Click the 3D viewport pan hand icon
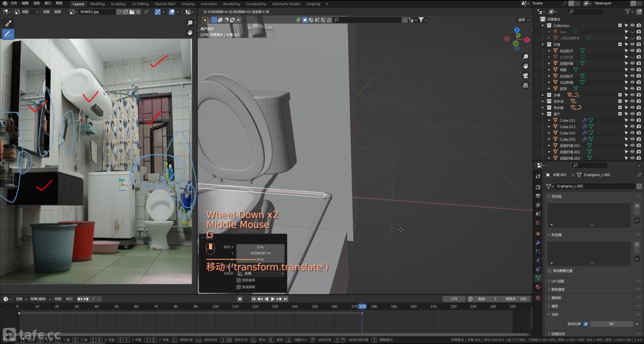 526,66
